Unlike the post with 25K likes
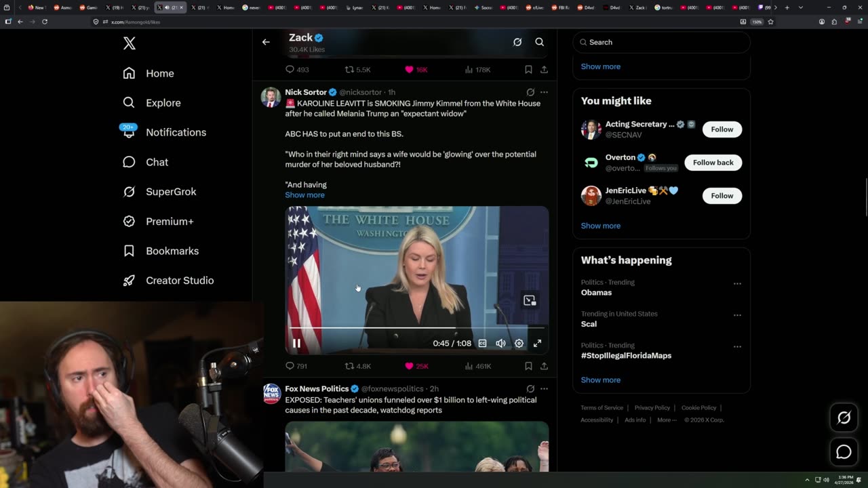The image size is (868, 488). click(416, 366)
